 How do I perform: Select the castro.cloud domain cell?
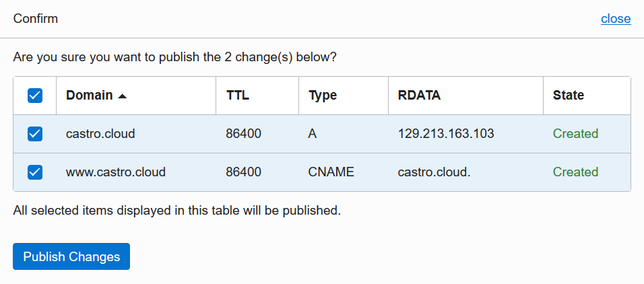[x=100, y=134]
